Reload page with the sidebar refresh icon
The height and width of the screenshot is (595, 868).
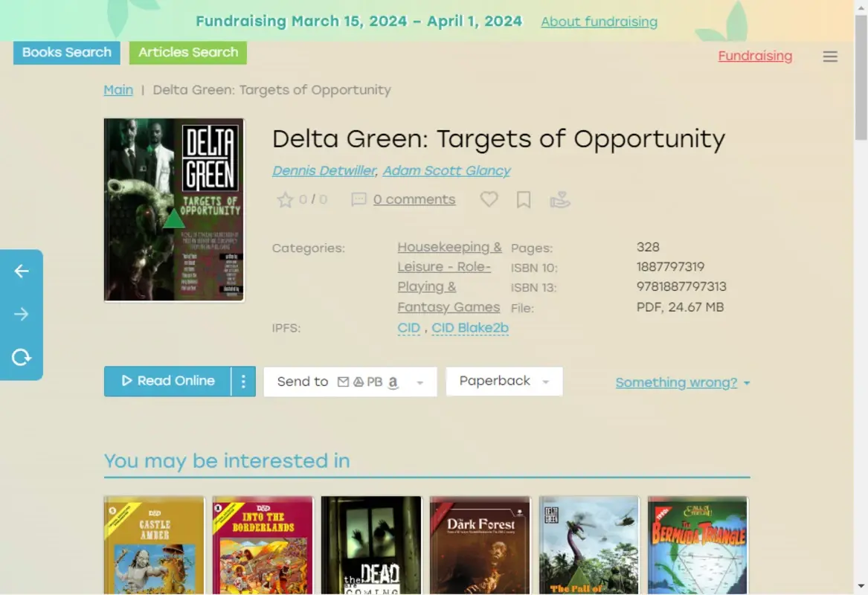(x=22, y=358)
